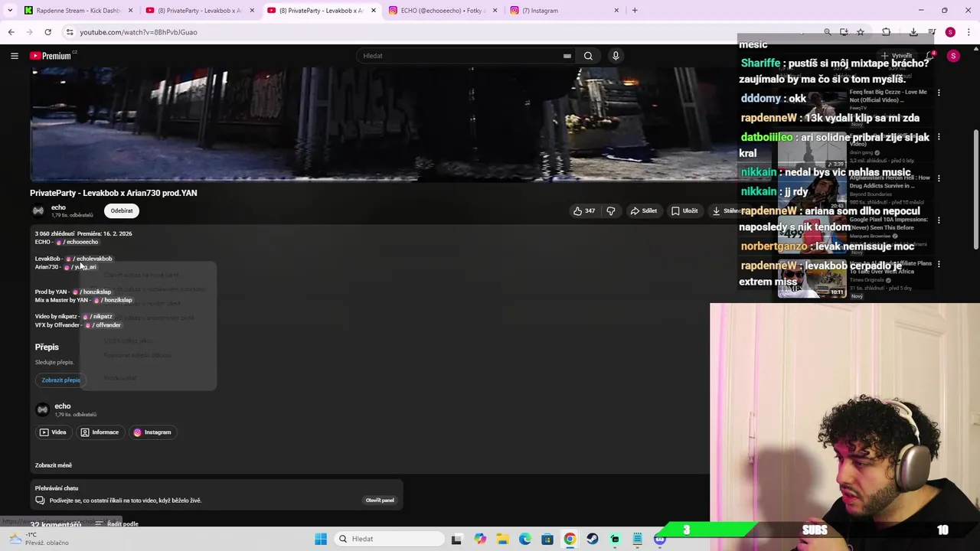Show transcript via Zobrazit přepis
This screenshot has width=980, height=551.
(x=60, y=380)
